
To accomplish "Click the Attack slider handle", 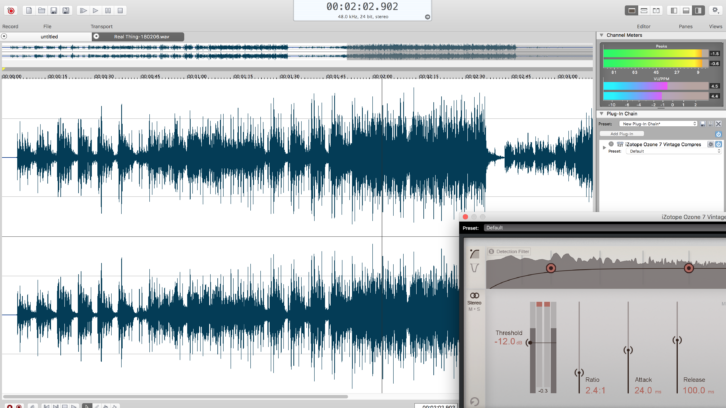I will (628, 350).
